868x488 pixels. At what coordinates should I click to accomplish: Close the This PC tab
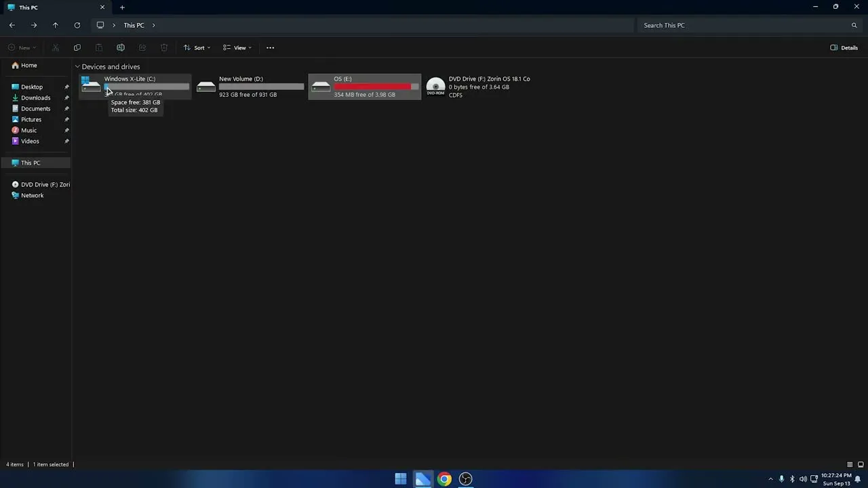pyautogui.click(x=102, y=7)
